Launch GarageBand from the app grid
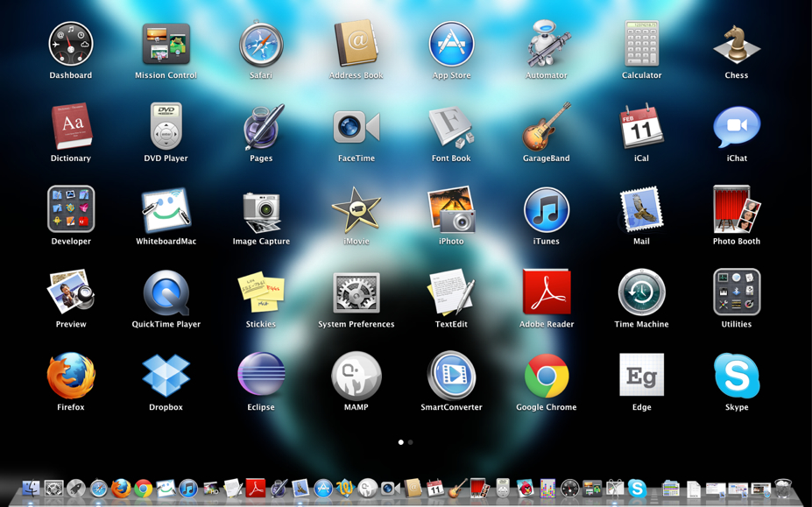This screenshot has height=507, width=812. (x=547, y=127)
